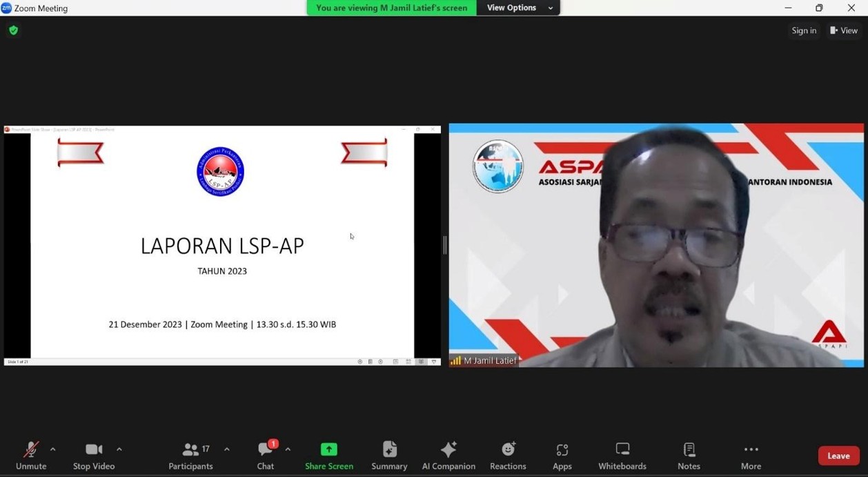Open View Options dropdown
The height and width of the screenshot is (477, 868).
[x=519, y=8]
